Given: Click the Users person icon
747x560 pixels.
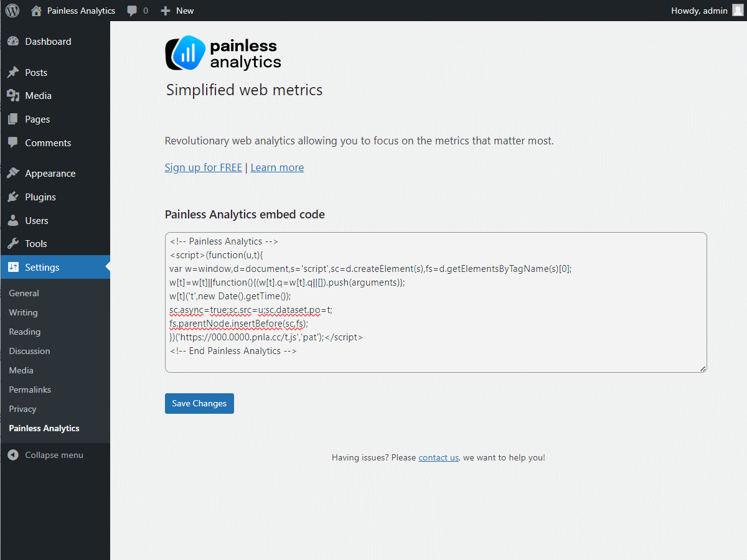Looking at the screenshot, I should 13,221.
